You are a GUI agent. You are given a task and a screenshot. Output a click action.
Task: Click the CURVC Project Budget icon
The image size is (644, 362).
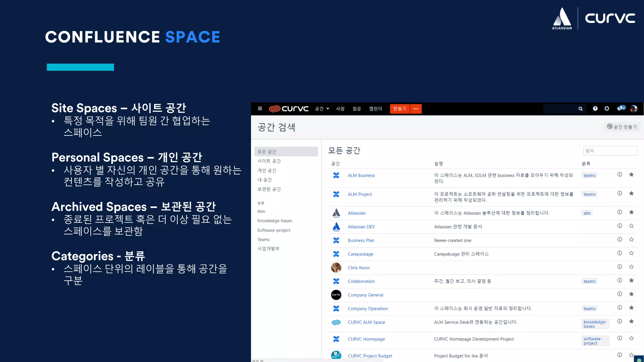point(336,355)
